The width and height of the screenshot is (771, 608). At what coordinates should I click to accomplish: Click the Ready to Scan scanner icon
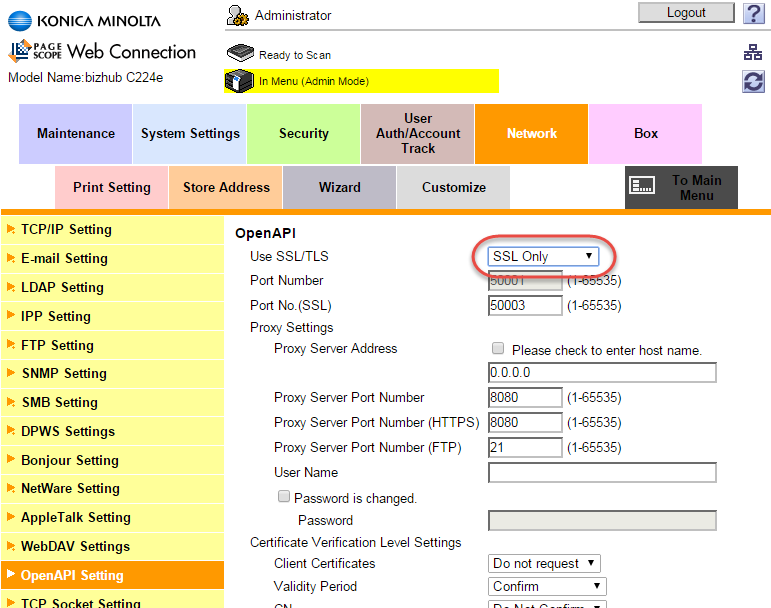pyautogui.click(x=240, y=54)
